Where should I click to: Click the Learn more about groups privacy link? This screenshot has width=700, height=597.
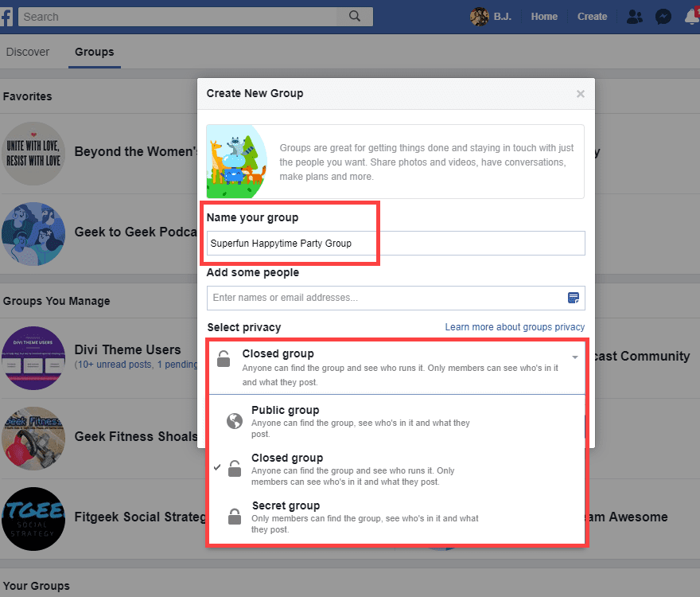[x=515, y=326]
